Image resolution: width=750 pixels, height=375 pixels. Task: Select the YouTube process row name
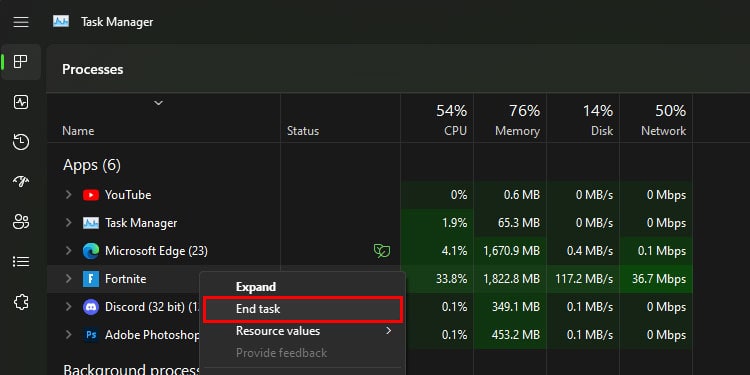[x=128, y=195]
